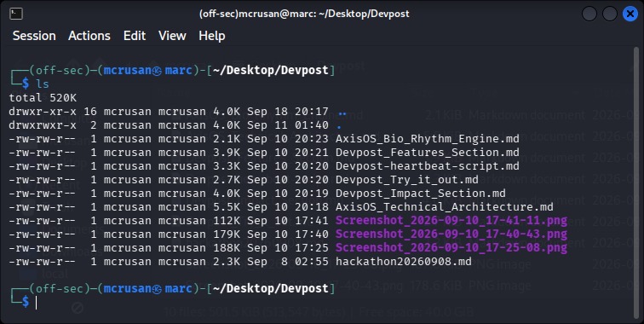Click the drwxrwxr-x permissions string
The width and height of the screenshot is (644, 324).
(x=43, y=125)
